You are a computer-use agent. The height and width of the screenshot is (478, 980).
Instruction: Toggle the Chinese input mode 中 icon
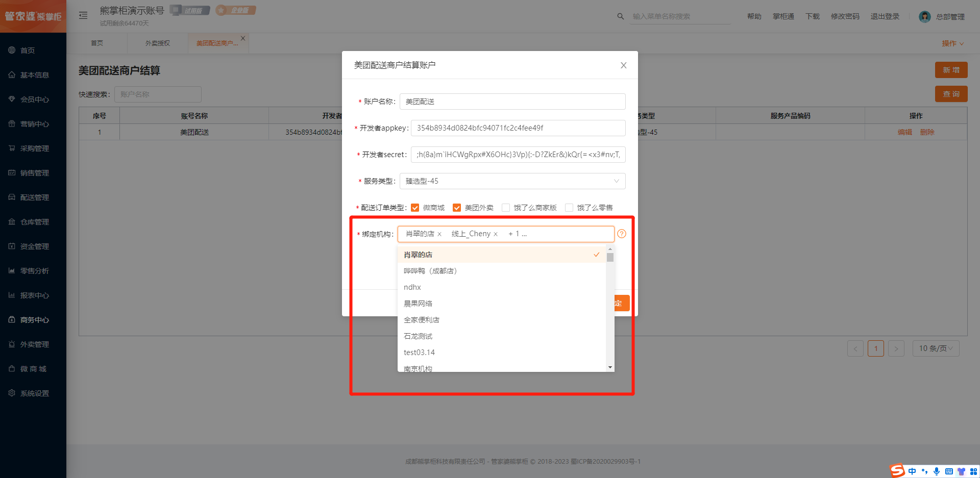click(x=912, y=471)
